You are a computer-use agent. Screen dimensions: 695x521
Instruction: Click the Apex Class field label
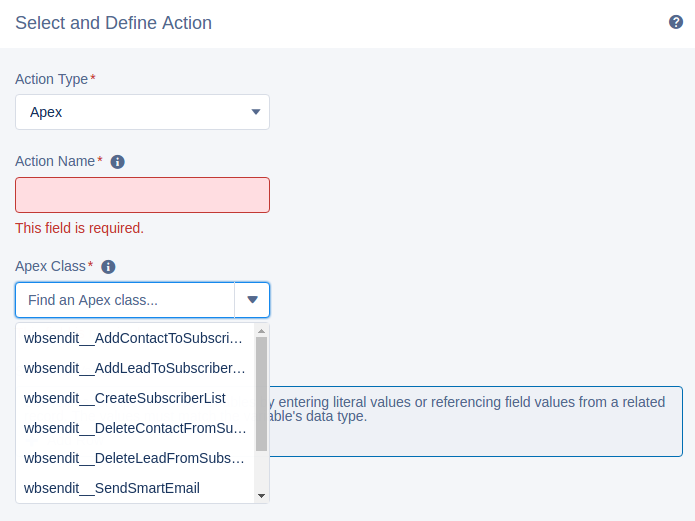[51, 266]
